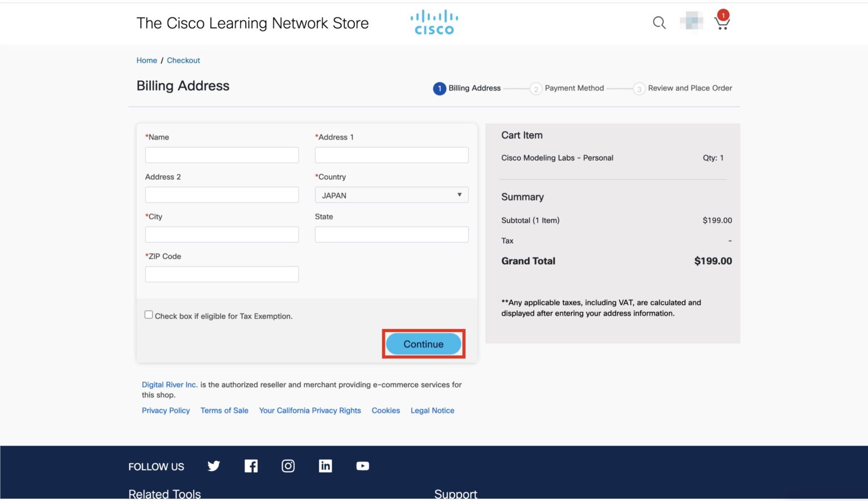Image resolution: width=868 pixels, height=501 pixels.
Task: Select step 1 Billing Address indicator
Action: 467,88
